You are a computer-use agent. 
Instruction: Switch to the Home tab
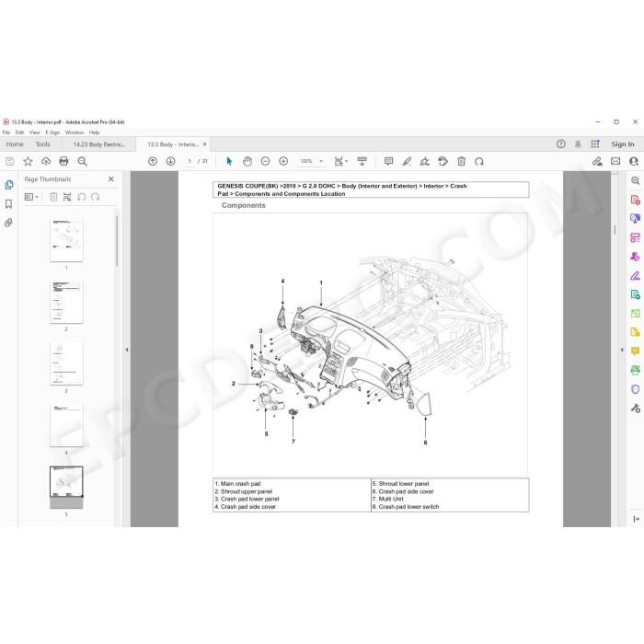pos(15,144)
